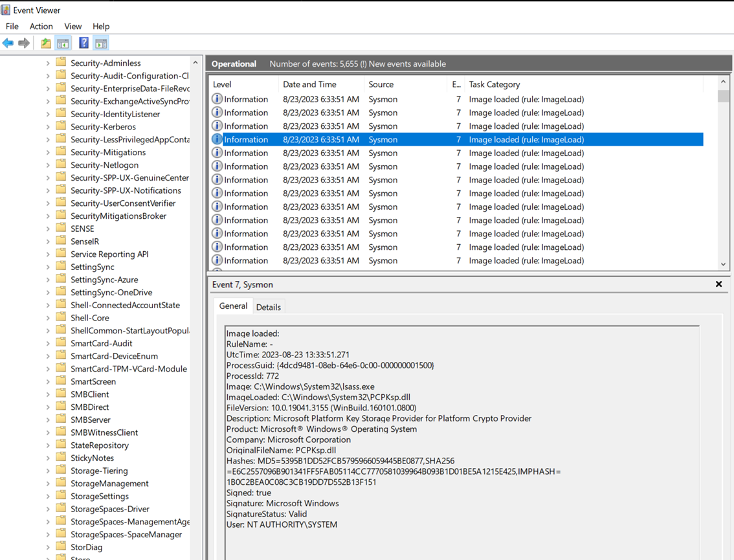The width and height of the screenshot is (734, 560).
Task: Switch to the Details tab
Action: tap(268, 308)
